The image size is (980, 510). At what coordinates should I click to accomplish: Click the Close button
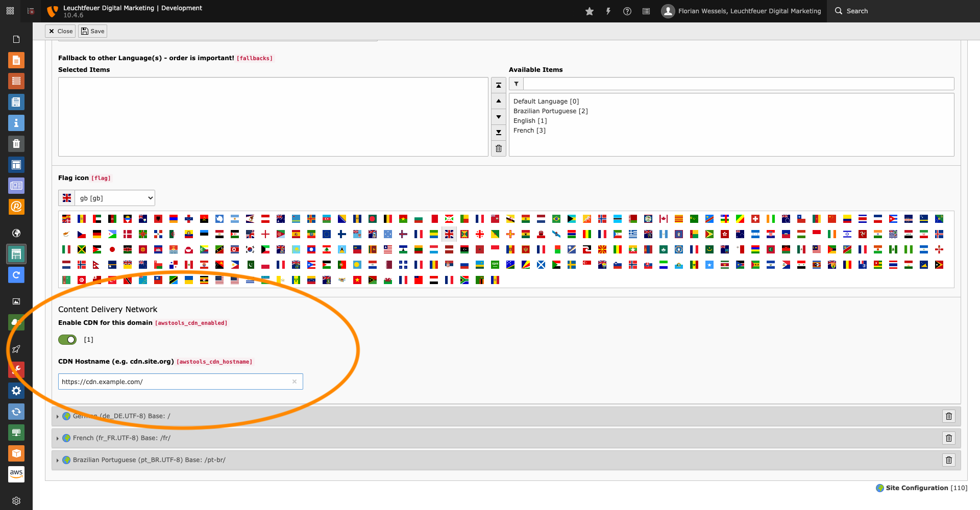tap(60, 31)
